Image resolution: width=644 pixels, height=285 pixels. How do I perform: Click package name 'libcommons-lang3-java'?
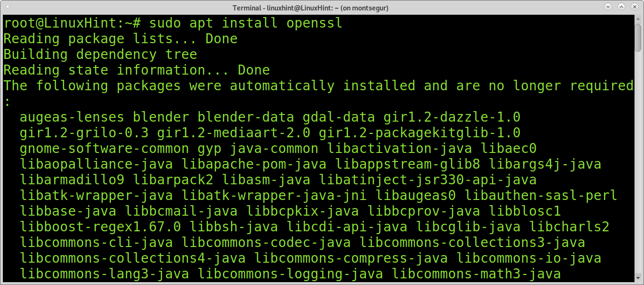coord(104,274)
